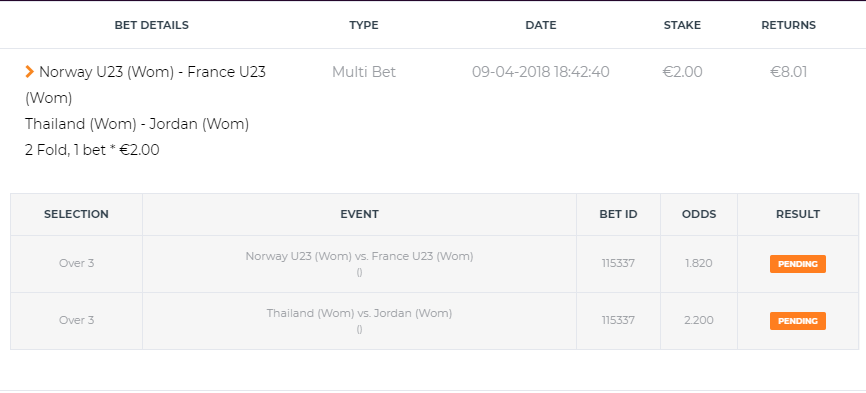Image resolution: width=866 pixels, height=393 pixels.
Task: Click the Thailand (Wom) - Jordan (Wom) bet line
Action: pyautogui.click(x=137, y=124)
